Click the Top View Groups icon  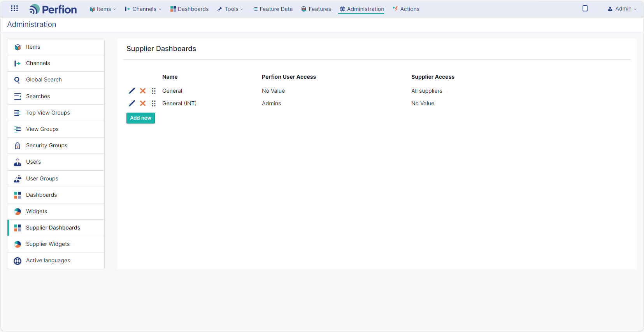(x=18, y=113)
